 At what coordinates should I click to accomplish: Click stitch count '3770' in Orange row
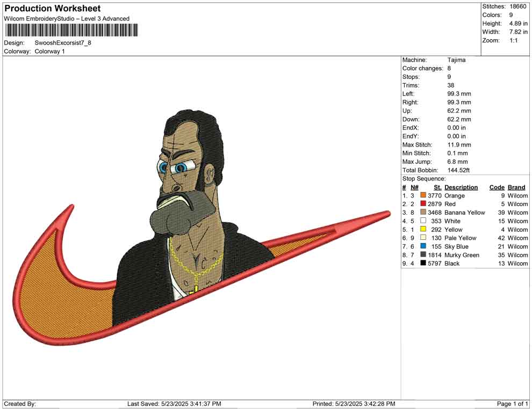(435, 195)
